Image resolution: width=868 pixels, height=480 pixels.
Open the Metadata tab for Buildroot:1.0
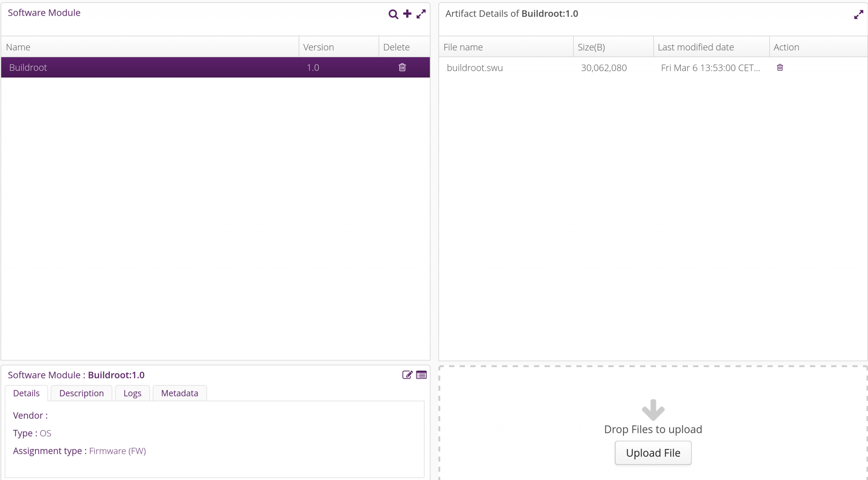point(178,392)
